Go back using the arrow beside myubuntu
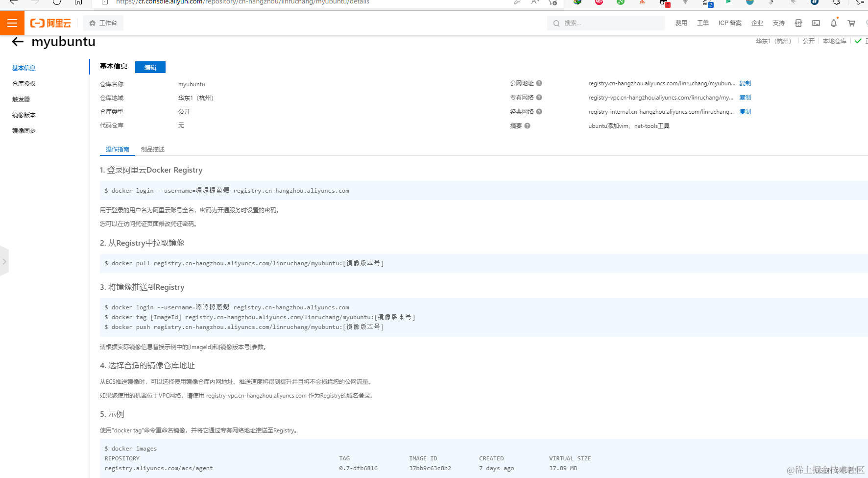 point(18,42)
